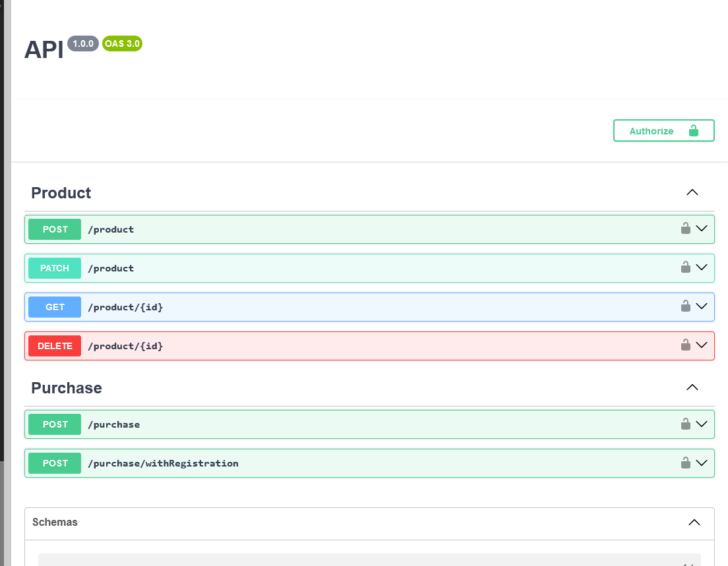Open the Product section header
This screenshot has width=728, height=566.
coord(61,193)
